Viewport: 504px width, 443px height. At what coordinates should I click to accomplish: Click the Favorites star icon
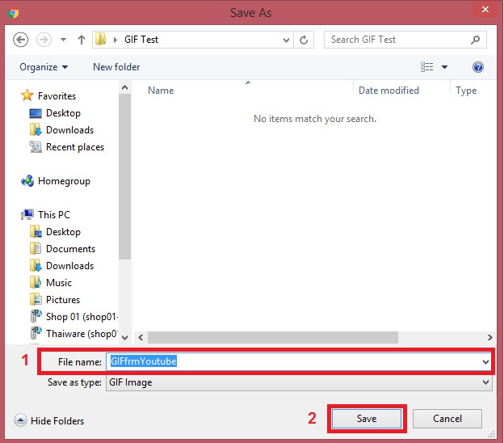click(27, 95)
